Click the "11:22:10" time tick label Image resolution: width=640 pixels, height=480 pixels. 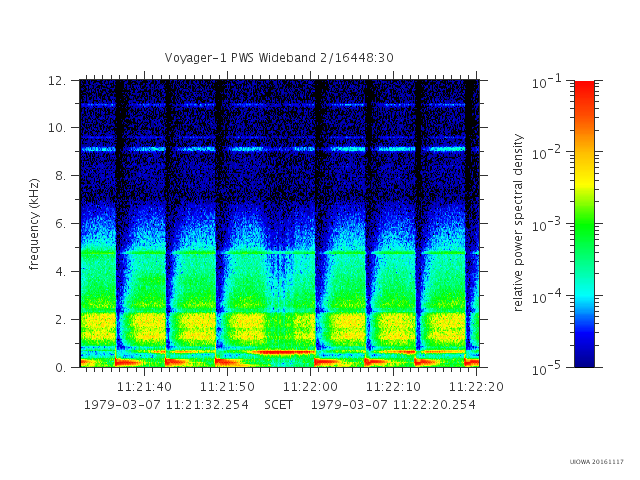[x=393, y=387]
